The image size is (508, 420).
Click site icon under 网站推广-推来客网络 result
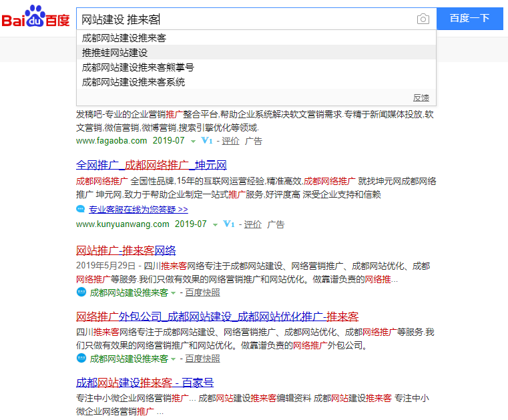[81, 292]
